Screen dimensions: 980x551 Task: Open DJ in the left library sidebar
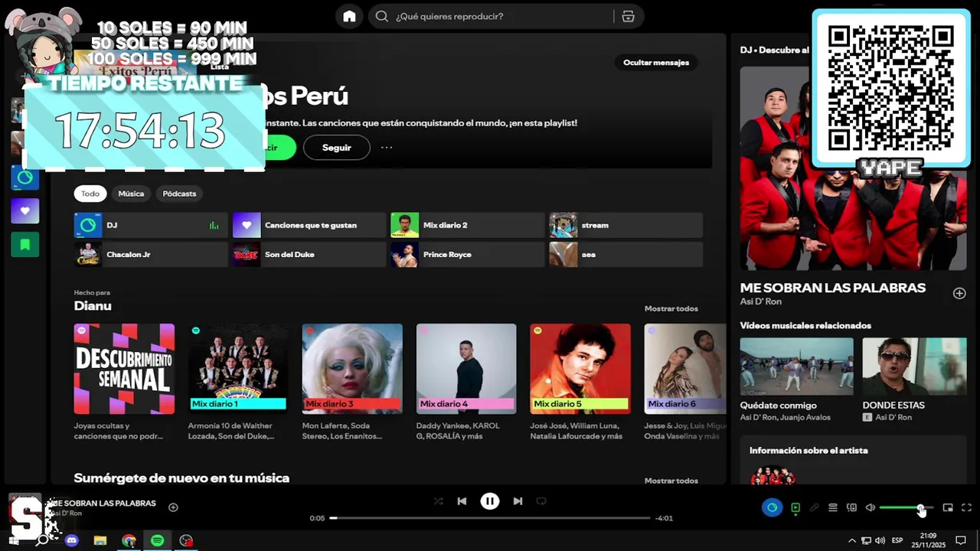click(x=25, y=178)
